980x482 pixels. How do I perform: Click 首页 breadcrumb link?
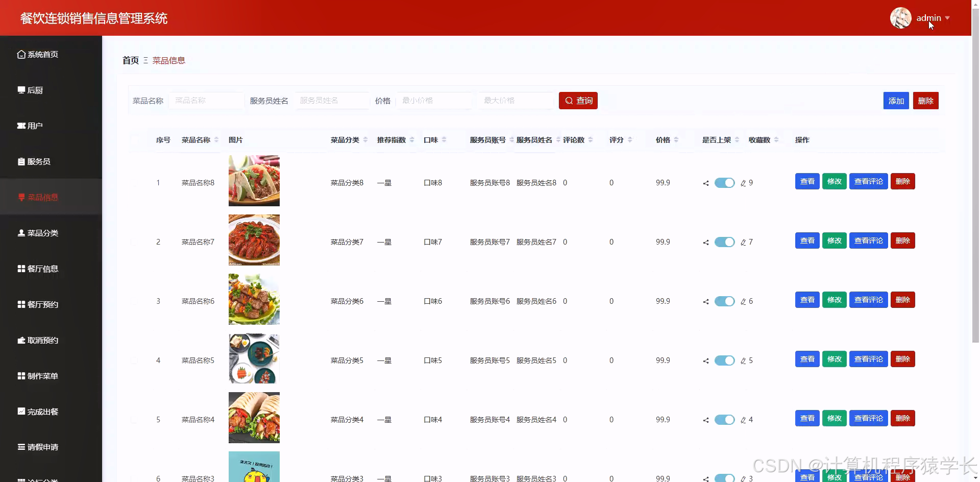tap(131, 60)
